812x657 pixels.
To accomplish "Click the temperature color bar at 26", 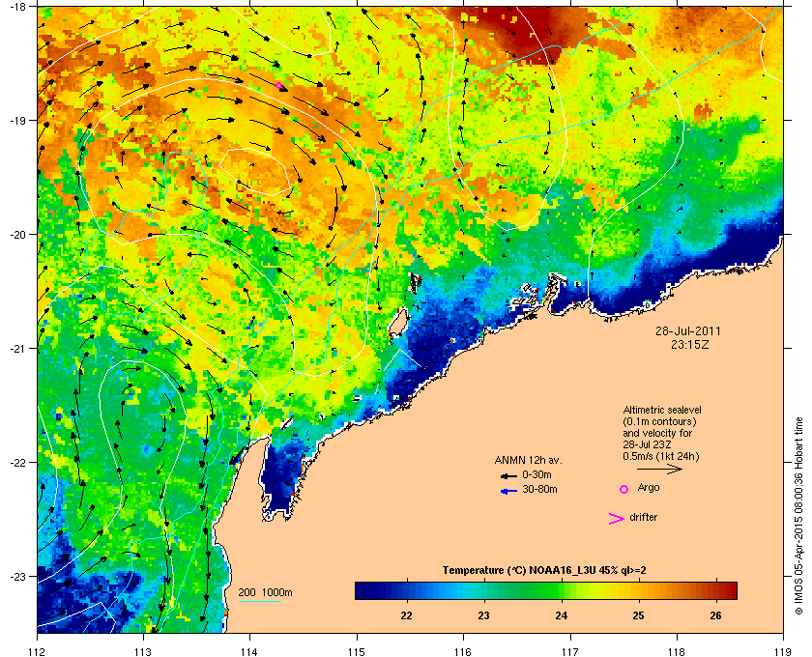I will (715, 590).
